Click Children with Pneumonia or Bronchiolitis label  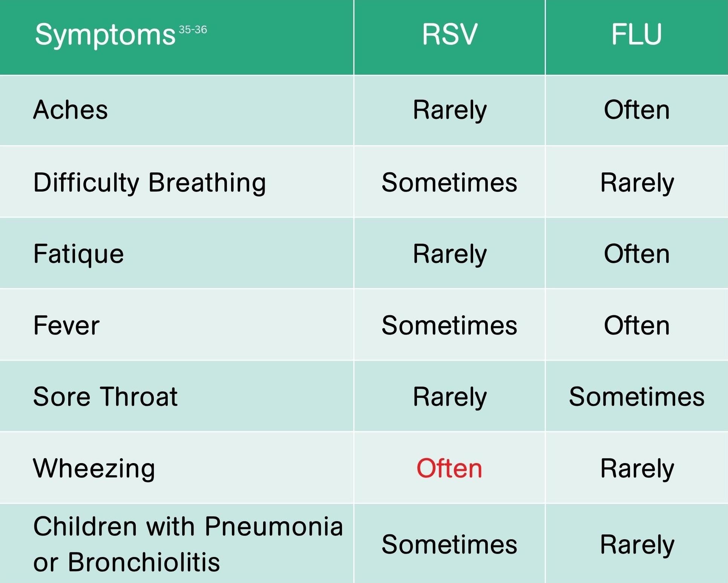pyautogui.click(x=188, y=544)
